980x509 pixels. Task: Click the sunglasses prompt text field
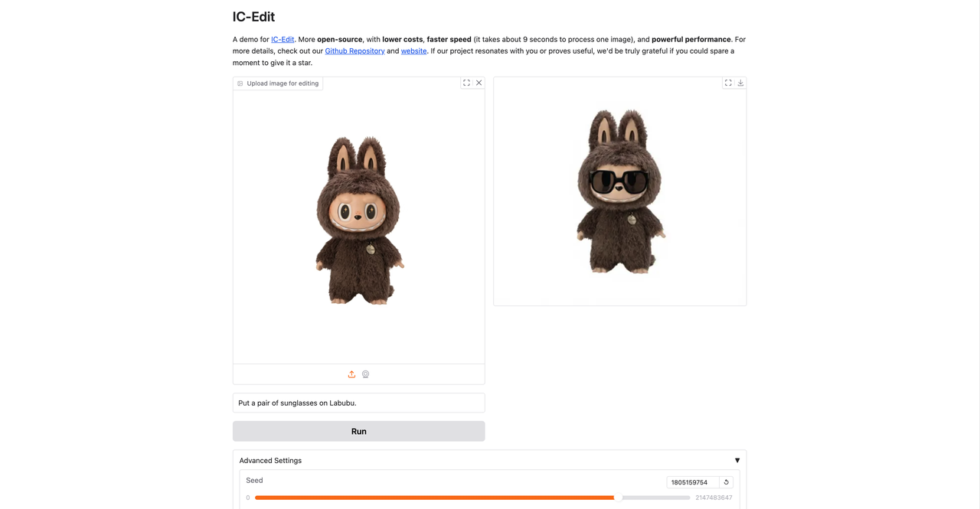tap(358, 403)
